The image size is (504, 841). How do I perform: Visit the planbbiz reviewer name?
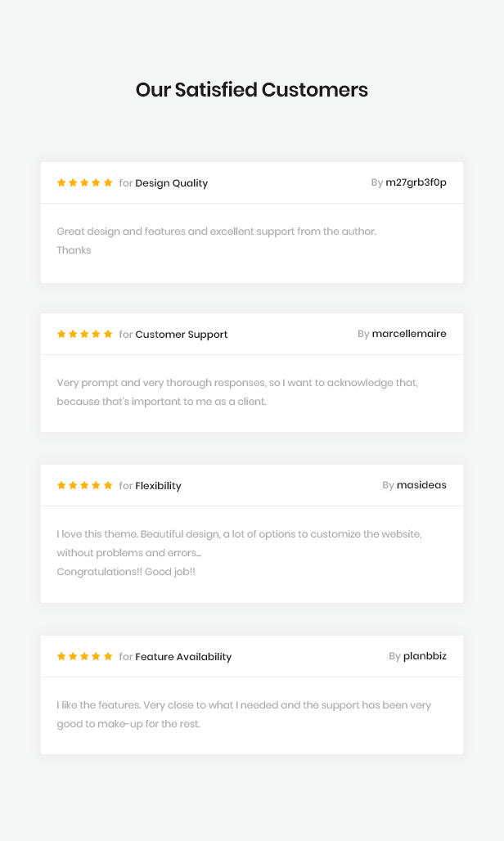[x=425, y=656]
